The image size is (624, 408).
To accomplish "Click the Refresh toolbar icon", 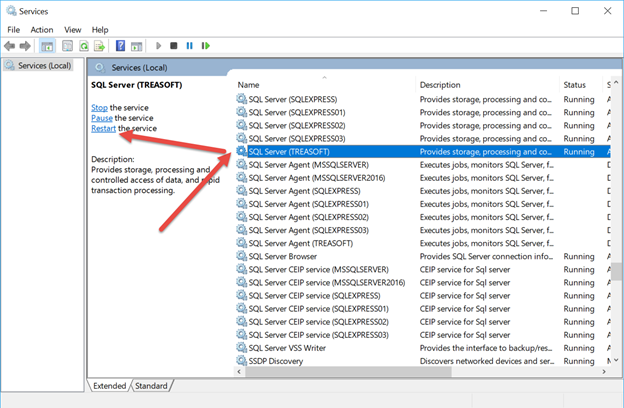I will click(83, 46).
